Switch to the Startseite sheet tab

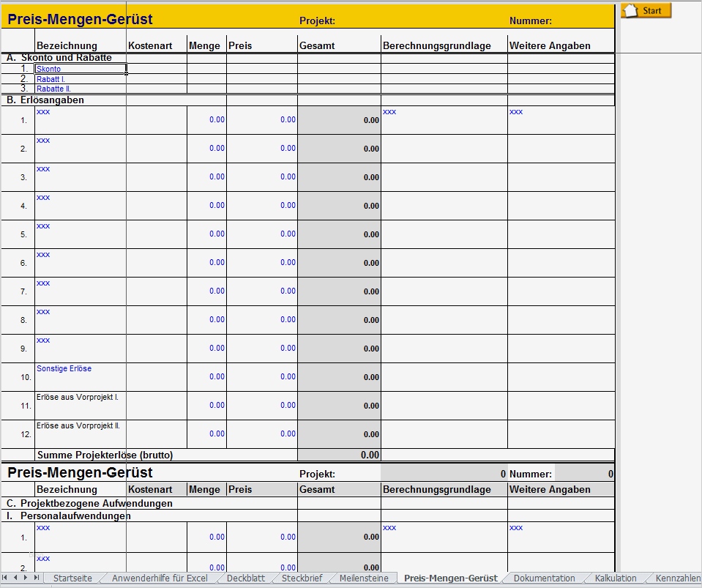pyautogui.click(x=72, y=578)
